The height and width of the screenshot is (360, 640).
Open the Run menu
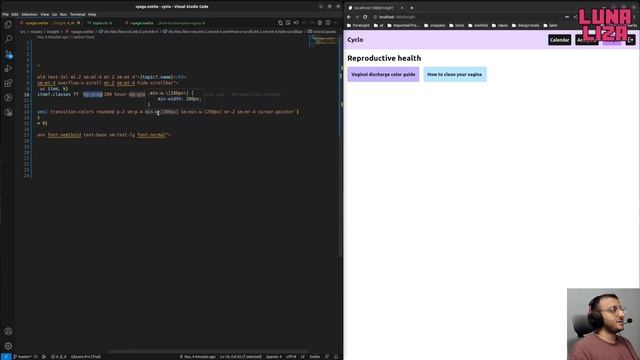tap(63, 14)
